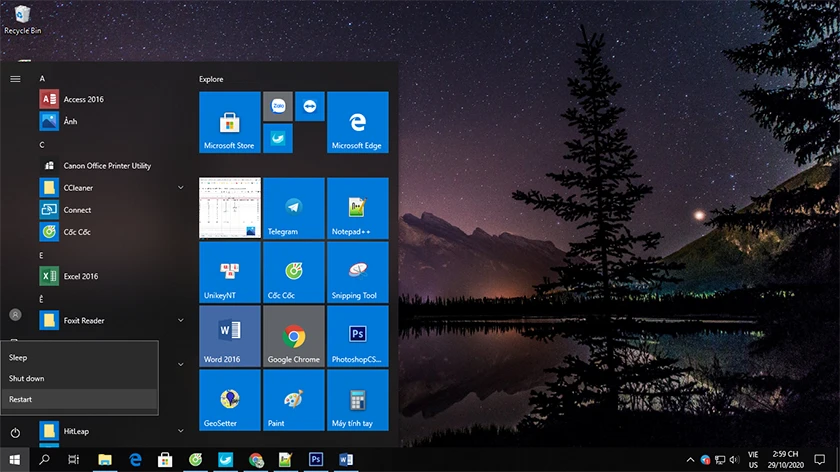Viewport: 840px width, 472px height.
Task: Click the Power button in Start menu
Action: click(15, 432)
